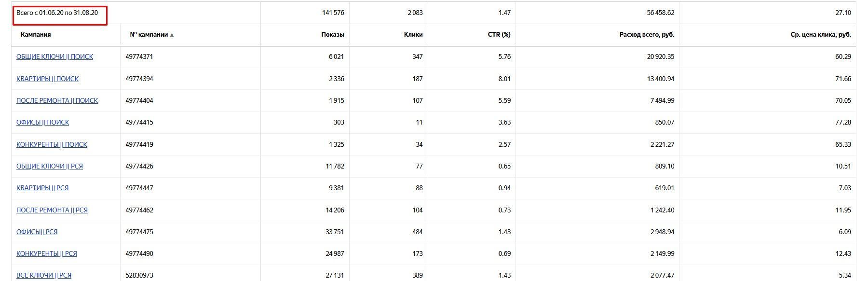
Task: Sort by the № кампании column header
Action: [149, 35]
